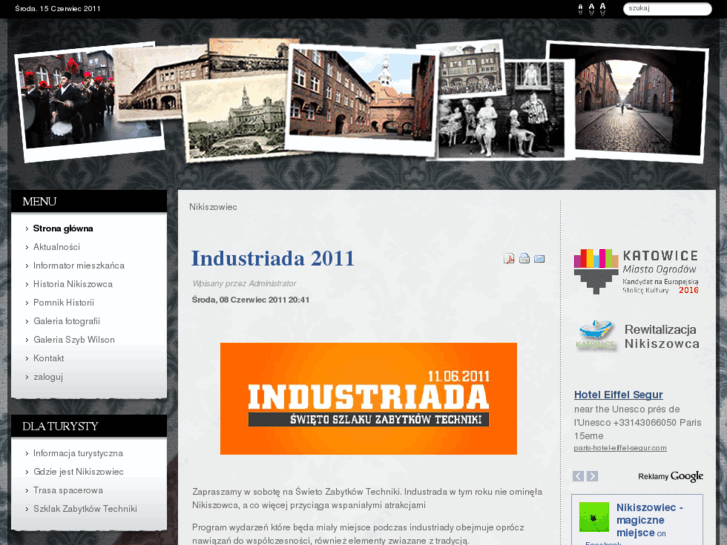Click the next ad arrow
Viewport: 727px width, 545px height.
click(592, 476)
